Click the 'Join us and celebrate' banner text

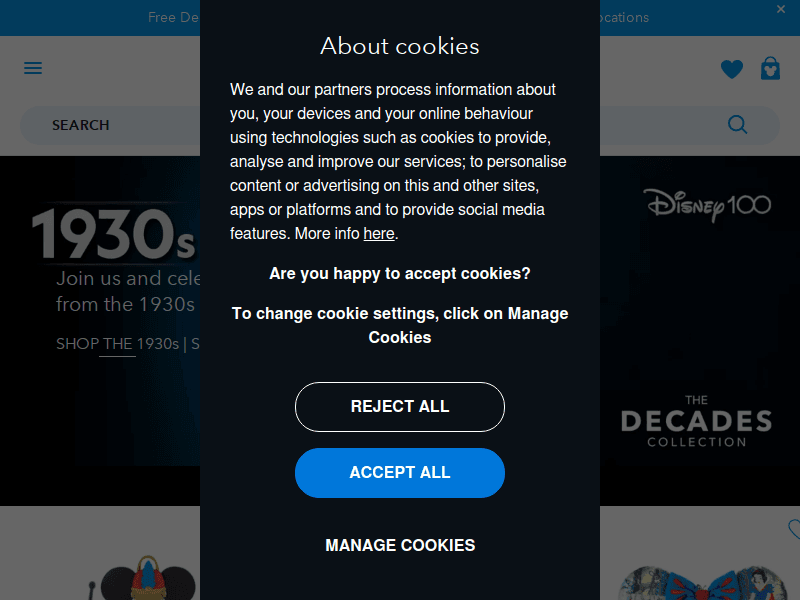coord(128,279)
